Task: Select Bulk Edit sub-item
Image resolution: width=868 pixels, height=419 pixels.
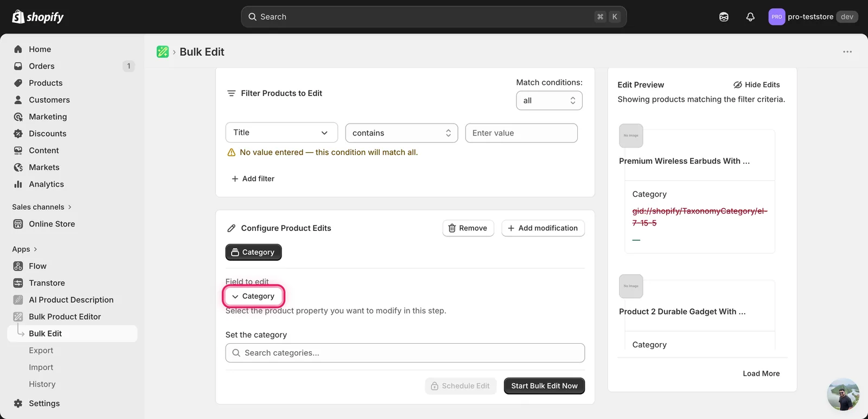Action: click(72, 333)
